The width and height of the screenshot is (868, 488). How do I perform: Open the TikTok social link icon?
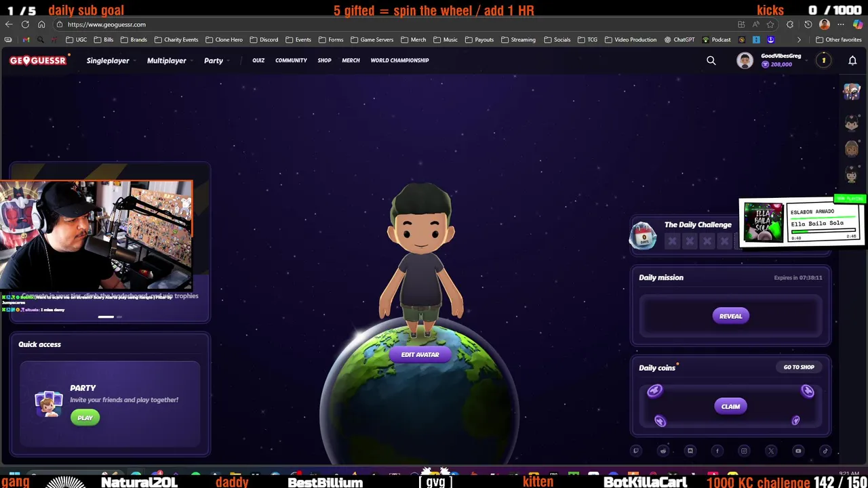(x=825, y=451)
